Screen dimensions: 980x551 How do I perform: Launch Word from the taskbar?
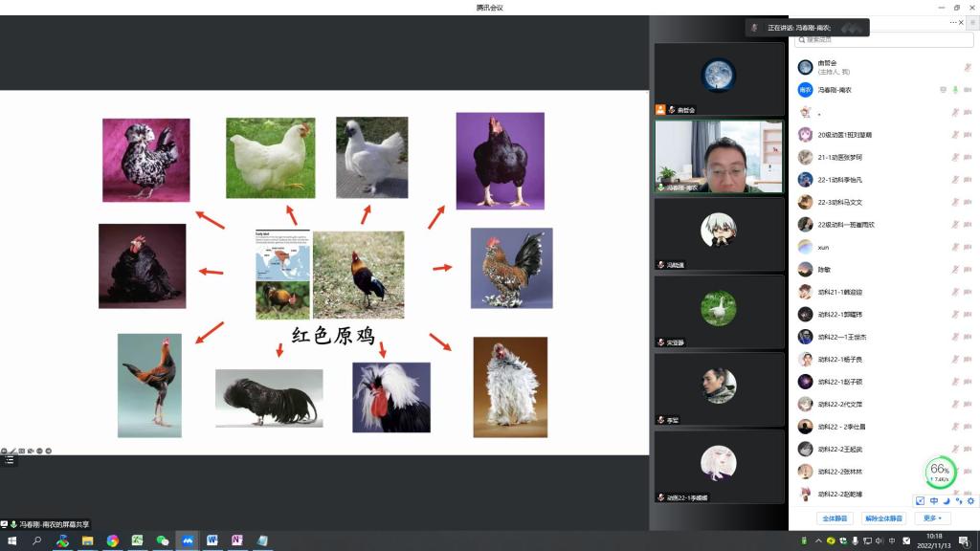(212, 540)
